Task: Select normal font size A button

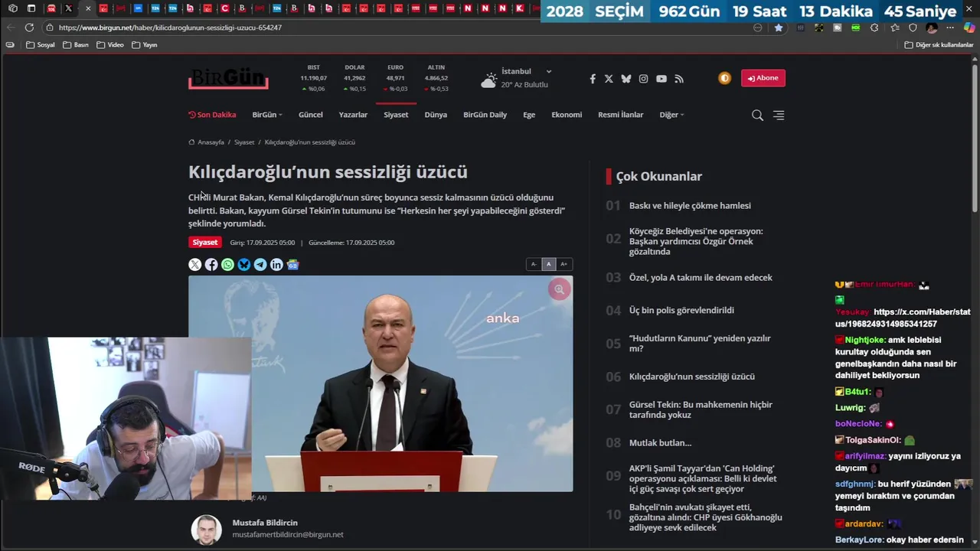Action: [548, 264]
